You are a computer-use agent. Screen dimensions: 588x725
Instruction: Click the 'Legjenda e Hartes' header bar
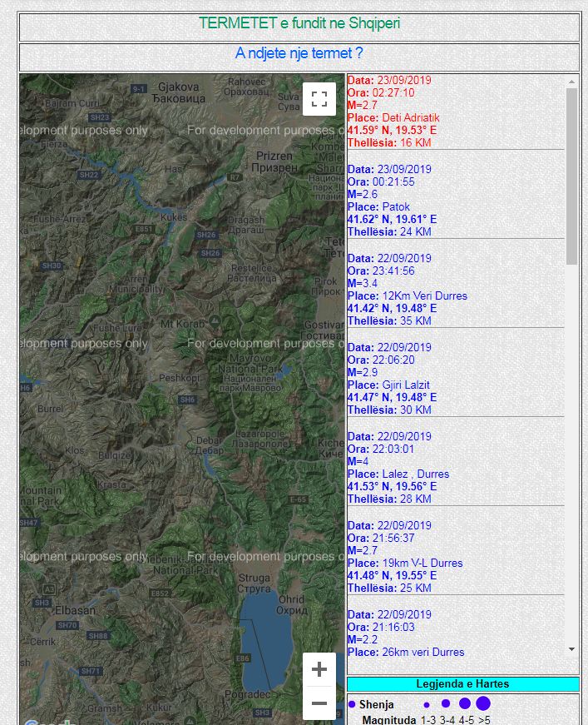click(x=462, y=683)
